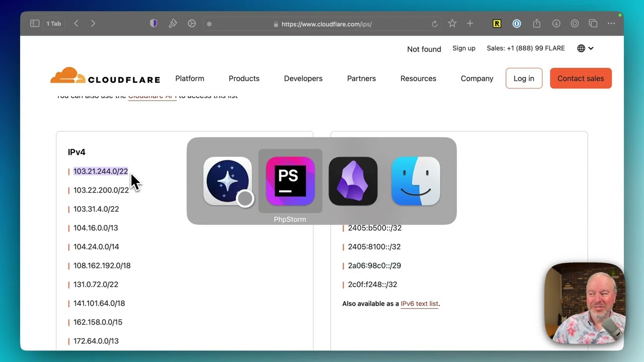
Task: Click the IPv4 entry 141.101.64.0/18
Action: coord(99,303)
